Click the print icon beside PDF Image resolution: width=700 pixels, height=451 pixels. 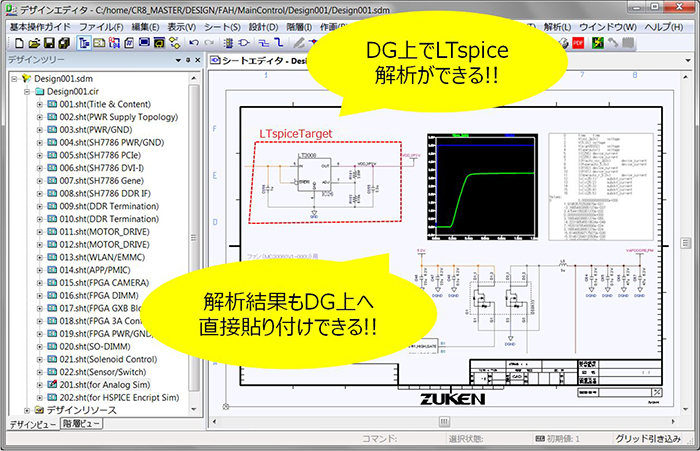(563, 43)
